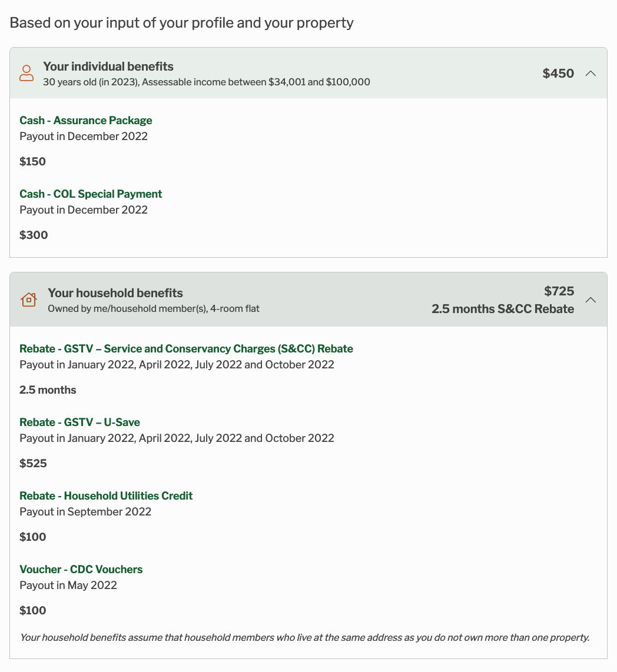
Task: Collapse the individual benefits section chevron
Action: (x=591, y=74)
